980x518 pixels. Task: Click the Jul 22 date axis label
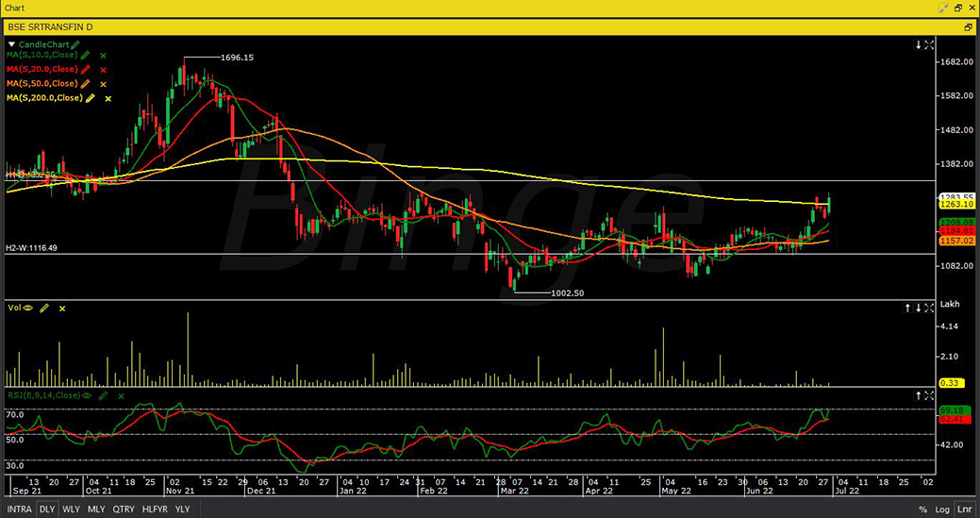pos(848,492)
